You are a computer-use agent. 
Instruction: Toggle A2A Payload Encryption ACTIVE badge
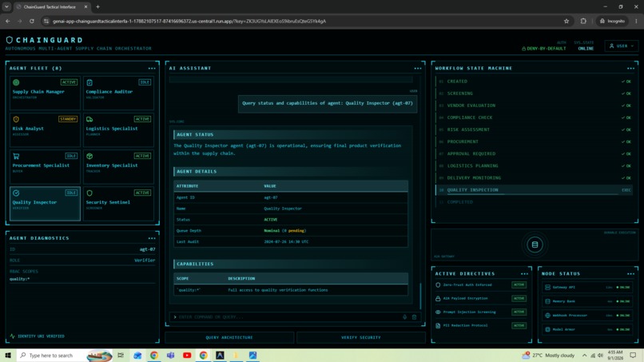519,298
